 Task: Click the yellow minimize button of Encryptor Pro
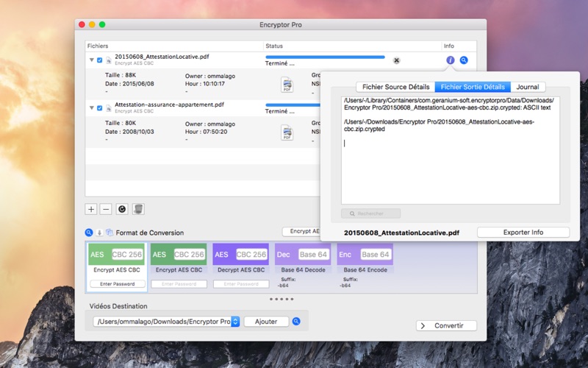[x=92, y=24]
